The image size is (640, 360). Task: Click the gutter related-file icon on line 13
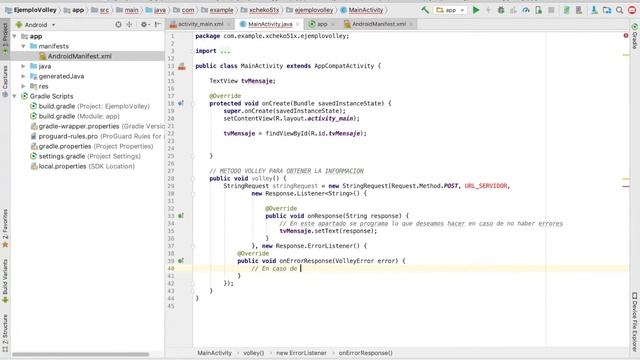pyautogui.click(x=182, y=66)
